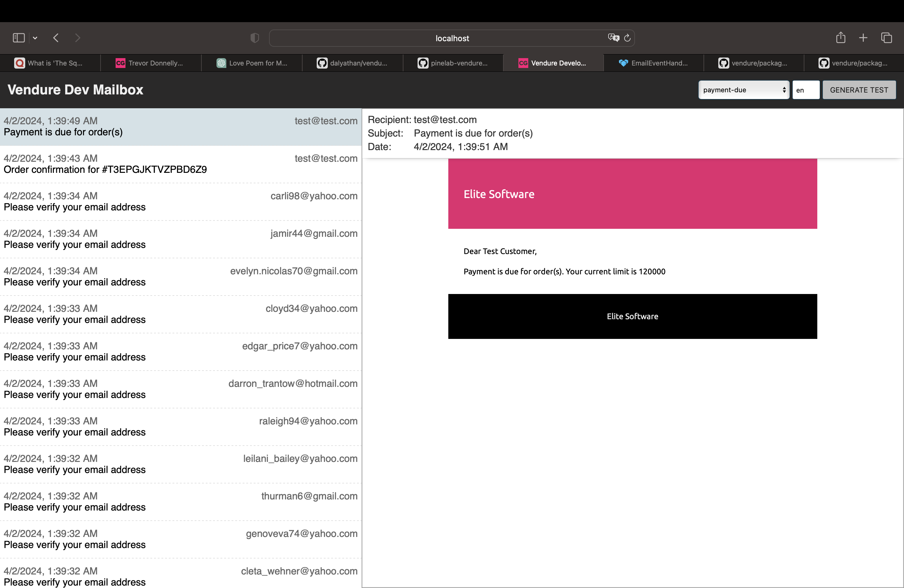Click the translate page icon
The image size is (904, 588).
tap(613, 38)
